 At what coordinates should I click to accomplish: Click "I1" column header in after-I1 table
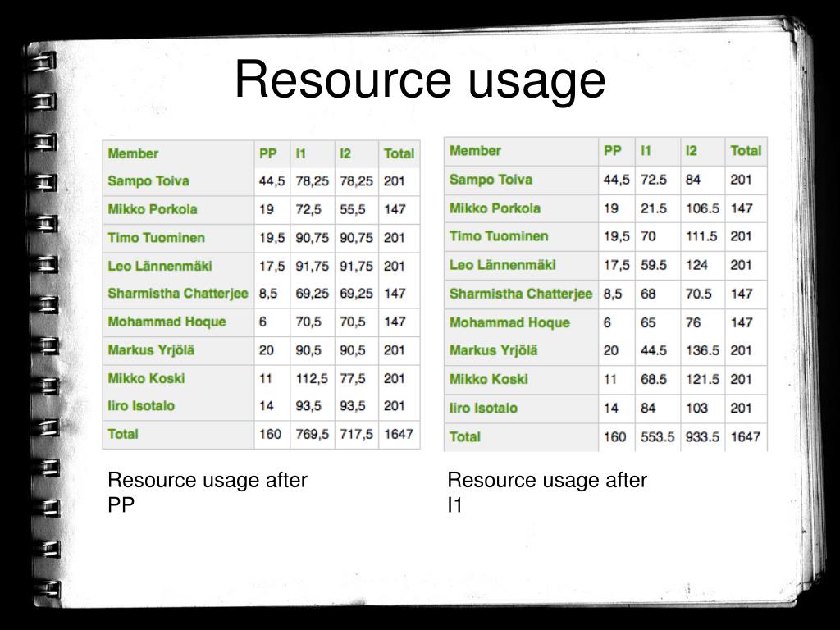(646, 151)
